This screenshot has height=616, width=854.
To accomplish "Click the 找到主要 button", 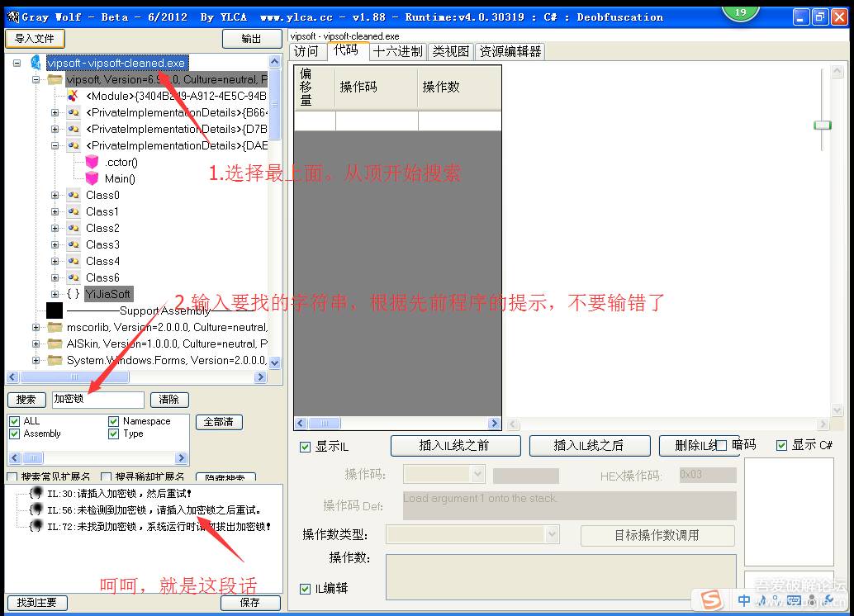I will tap(37, 603).
